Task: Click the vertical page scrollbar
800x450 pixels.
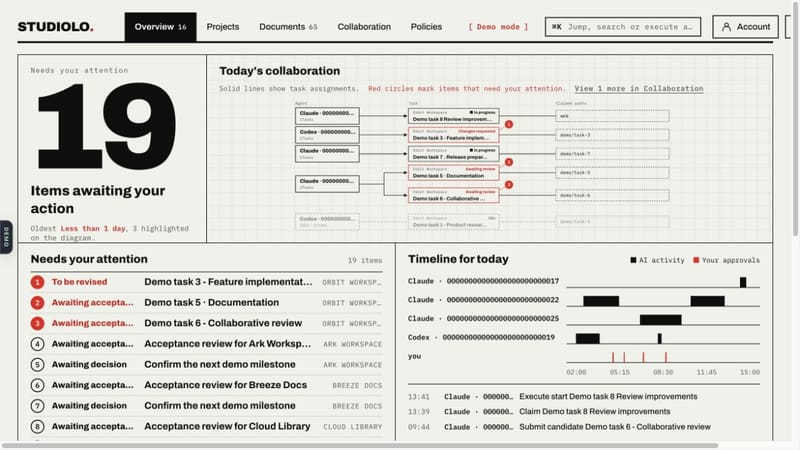Action: pos(796,118)
